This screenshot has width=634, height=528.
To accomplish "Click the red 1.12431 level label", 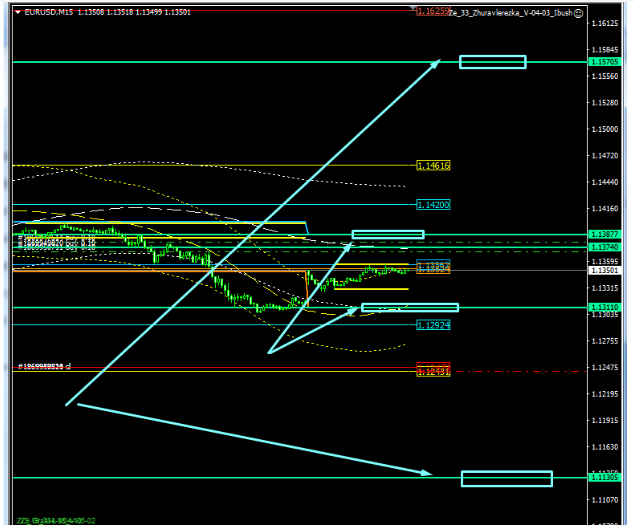I will point(433,370).
